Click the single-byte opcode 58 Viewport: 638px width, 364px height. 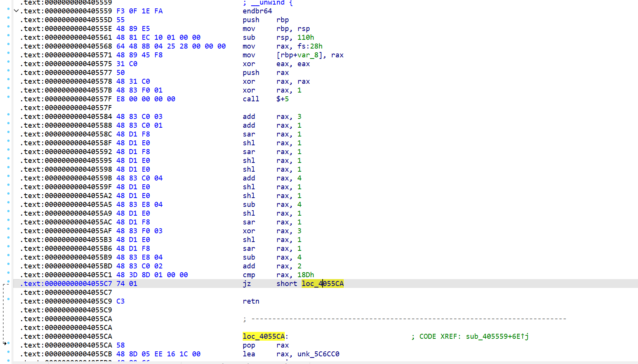pos(121,345)
